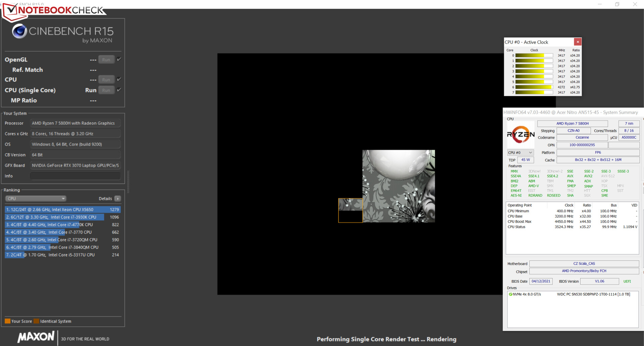Restore down the Cinebench window

(x=617, y=4)
